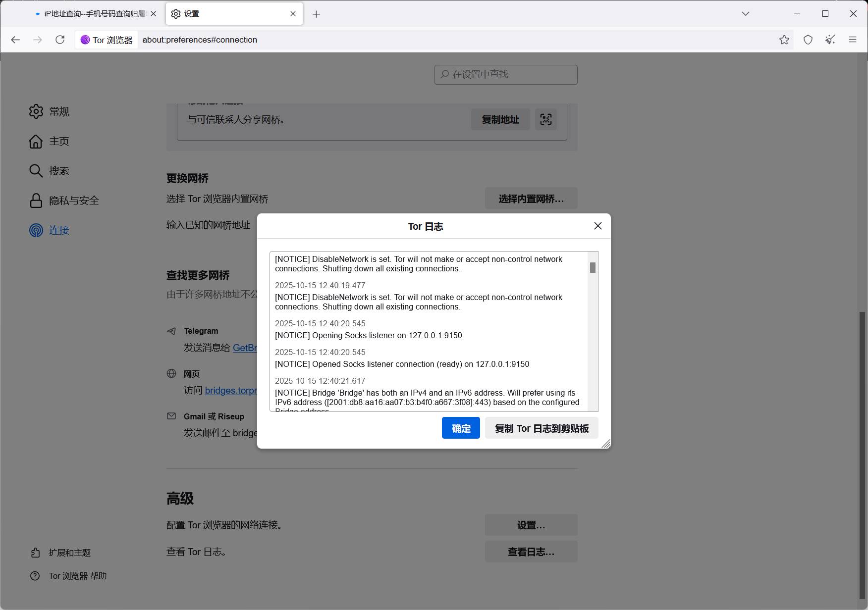This screenshot has height=610, width=868.
Task: Open 扩展和主题 from the sidebar
Action: [x=69, y=552]
